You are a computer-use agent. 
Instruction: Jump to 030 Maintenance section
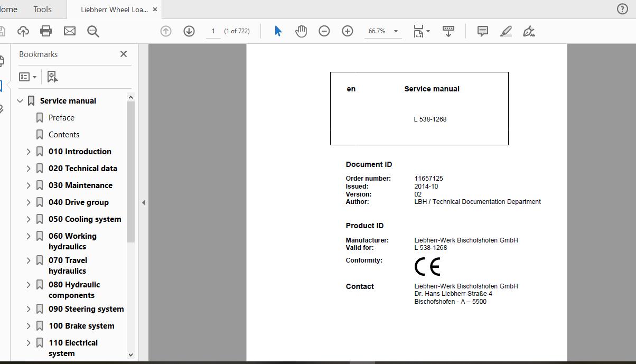(80, 185)
